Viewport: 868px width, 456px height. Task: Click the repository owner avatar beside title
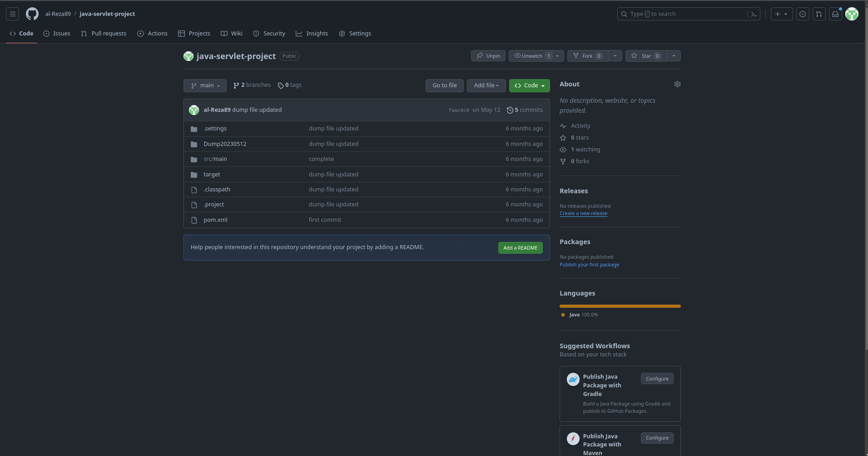click(188, 56)
